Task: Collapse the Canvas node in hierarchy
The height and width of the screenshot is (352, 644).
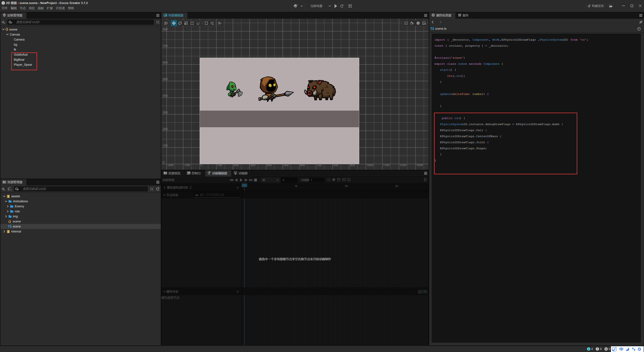Action: click(x=8, y=35)
